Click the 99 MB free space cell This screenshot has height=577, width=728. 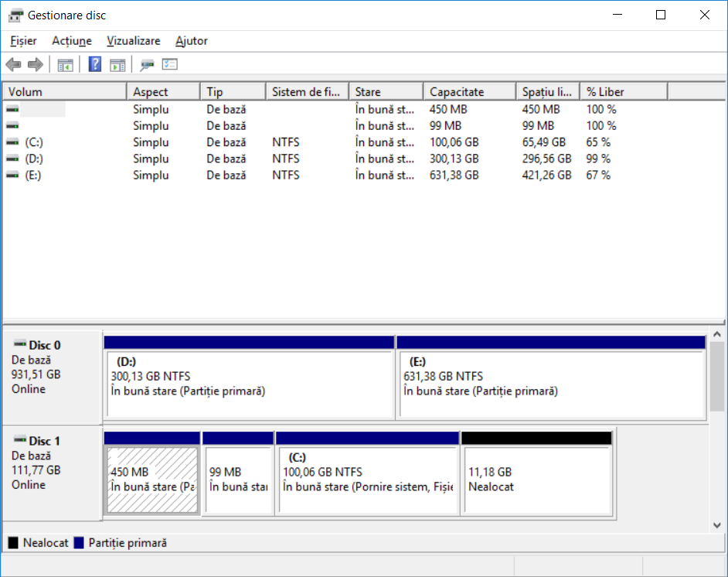tap(538, 125)
